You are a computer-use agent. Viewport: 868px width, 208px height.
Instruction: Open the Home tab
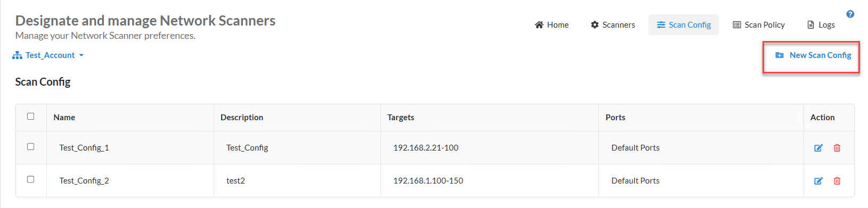click(x=551, y=25)
